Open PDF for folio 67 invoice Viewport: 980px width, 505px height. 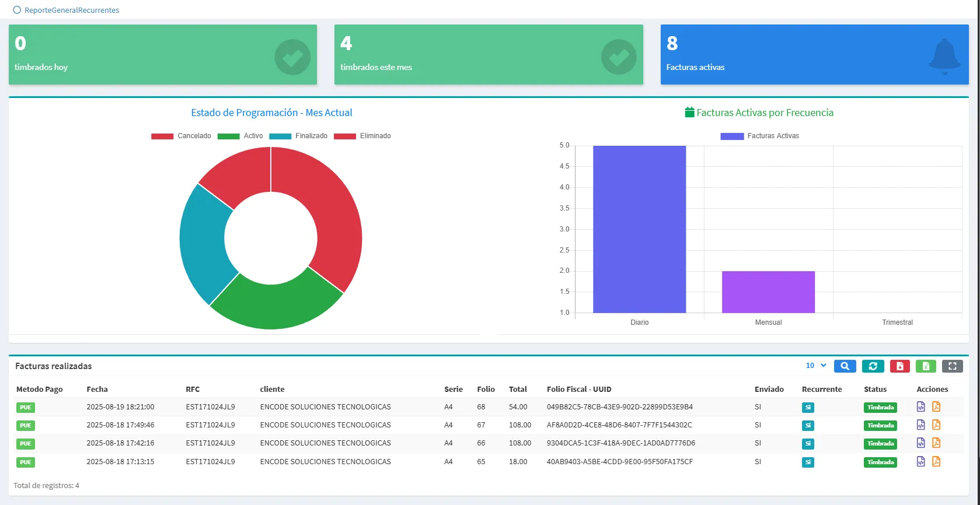936,425
